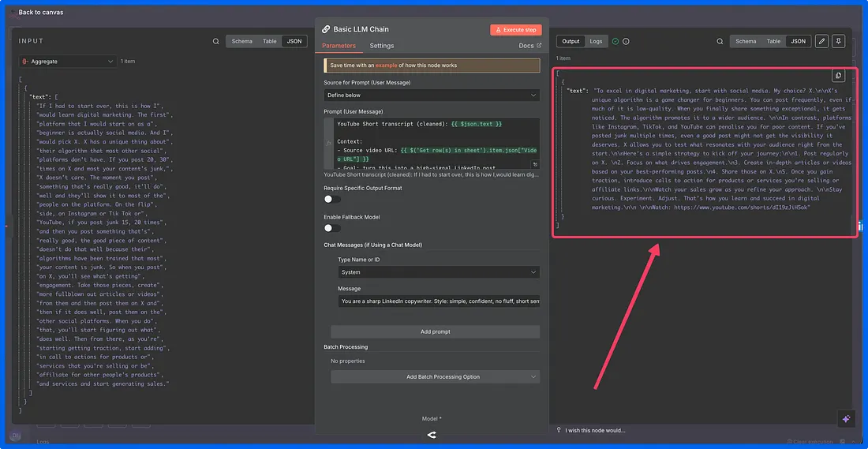Open the Type Name or ID 'System' dropdown

(x=439, y=272)
